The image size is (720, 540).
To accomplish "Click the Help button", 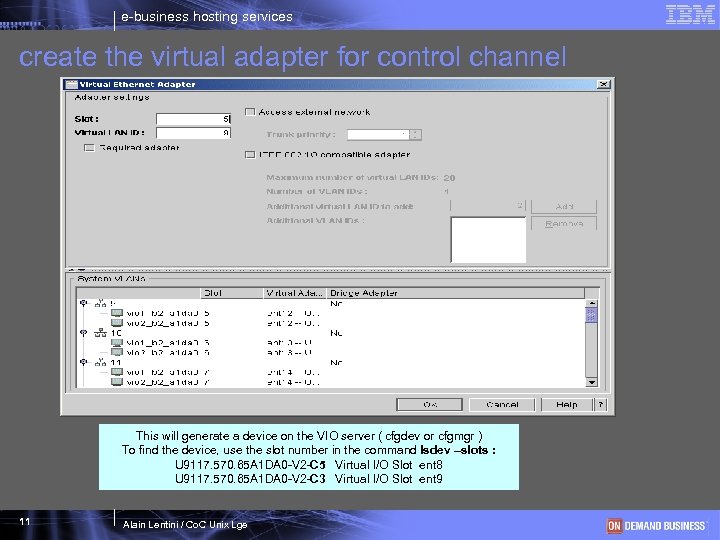I will coord(567,405).
